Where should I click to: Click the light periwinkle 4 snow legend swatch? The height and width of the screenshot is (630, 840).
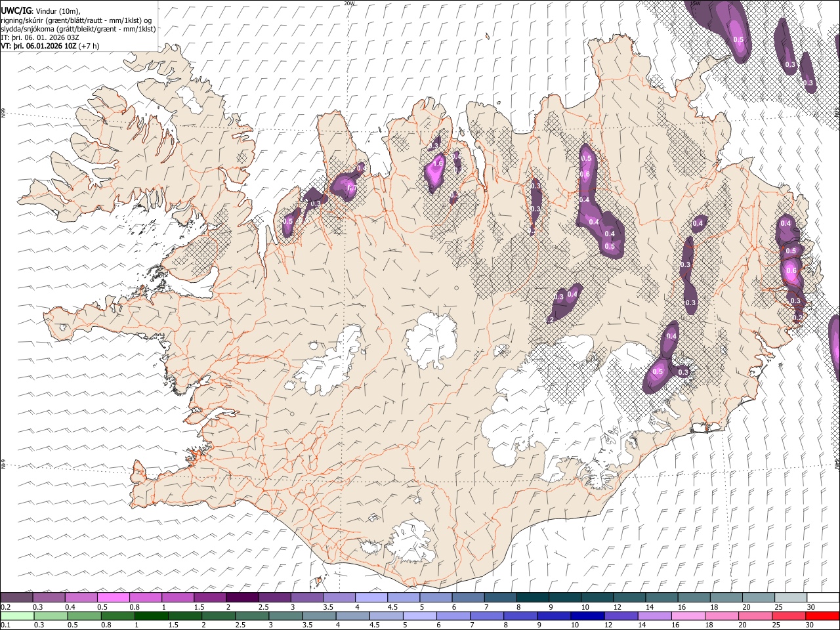[x=371, y=598]
